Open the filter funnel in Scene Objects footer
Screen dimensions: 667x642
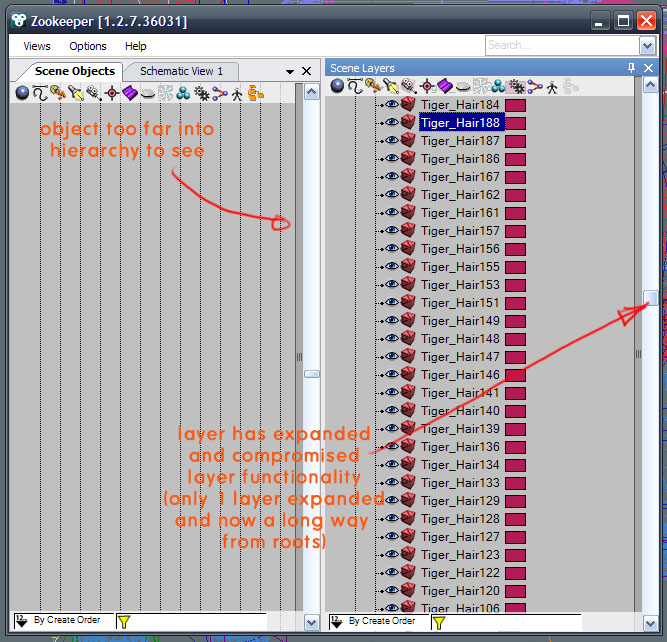pos(124,622)
